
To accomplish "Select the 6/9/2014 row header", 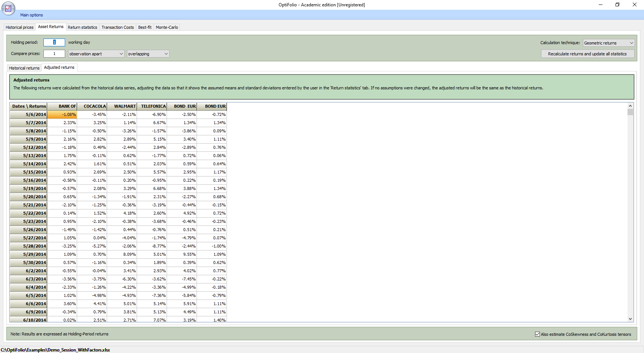I will (x=28, y=312).
